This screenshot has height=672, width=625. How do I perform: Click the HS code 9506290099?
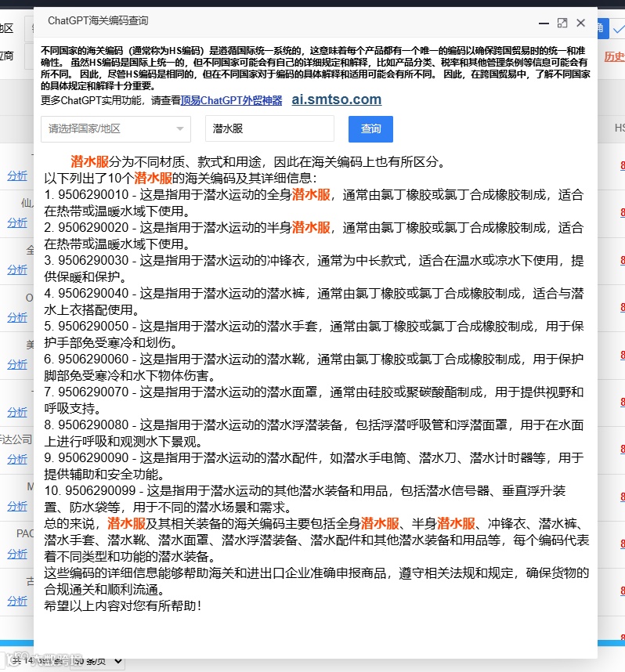click(101, 491)
